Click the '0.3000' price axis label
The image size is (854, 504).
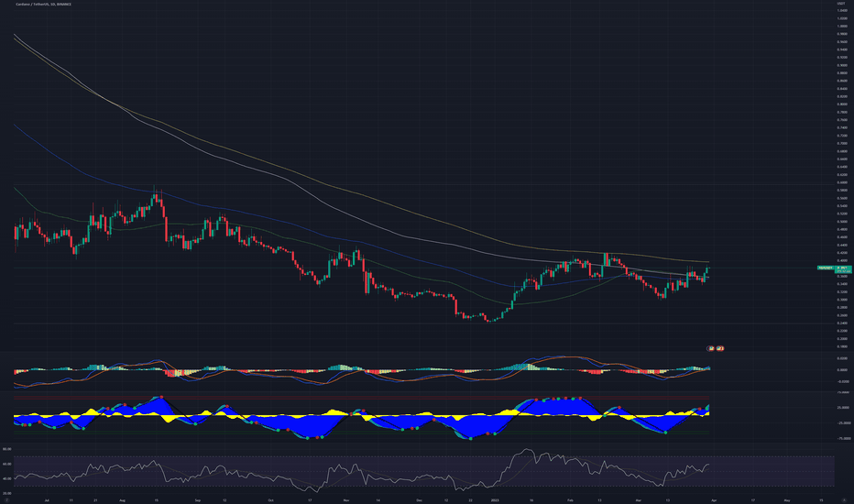click(842, 300)
